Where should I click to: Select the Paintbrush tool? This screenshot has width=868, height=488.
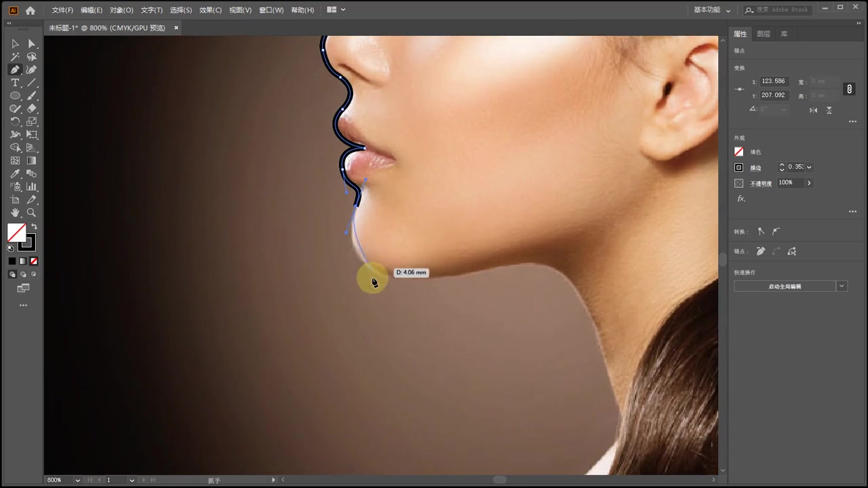[x=31, y=96]
